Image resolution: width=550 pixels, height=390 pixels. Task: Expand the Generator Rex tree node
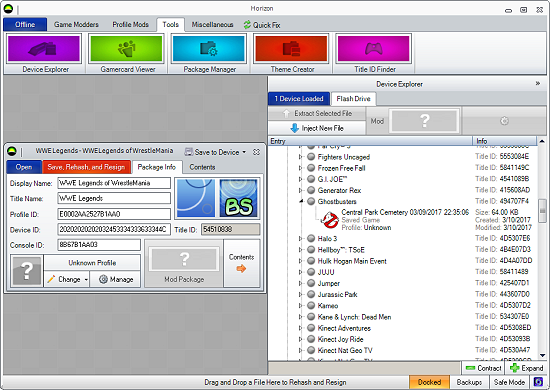[x=300, y=190]
